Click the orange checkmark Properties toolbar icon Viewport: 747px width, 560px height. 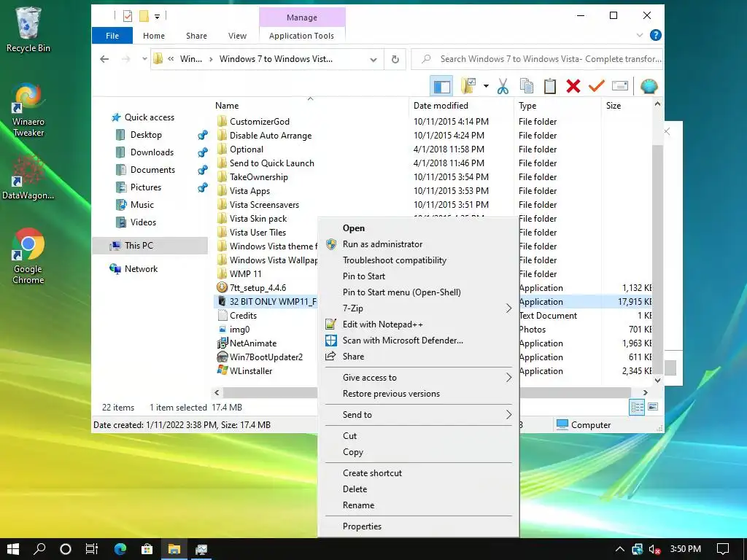(x=597, y=86)
